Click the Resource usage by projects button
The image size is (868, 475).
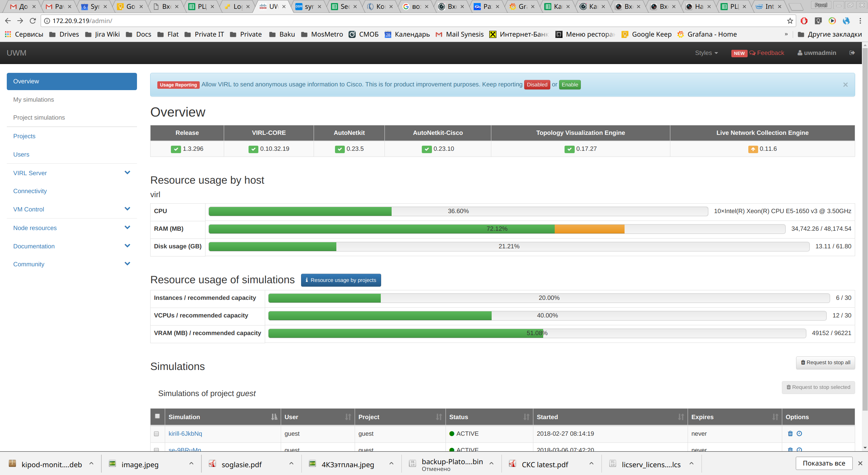(341, 280)
